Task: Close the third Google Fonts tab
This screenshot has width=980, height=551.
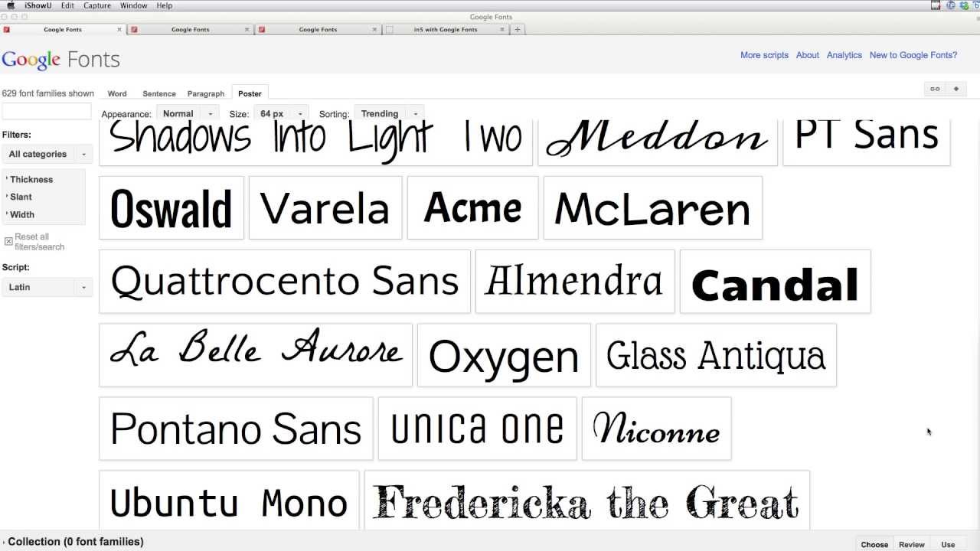Action: point(375,30)
